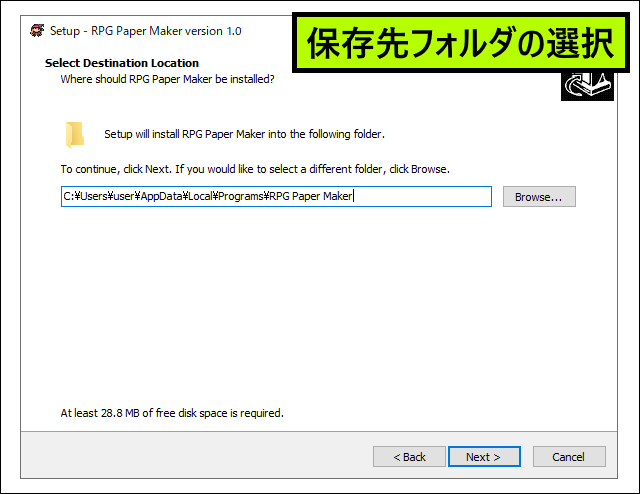Viewport: 640px width, 494px height.
Task: Click the installer disc icon in the header
Action: (586, 86)
